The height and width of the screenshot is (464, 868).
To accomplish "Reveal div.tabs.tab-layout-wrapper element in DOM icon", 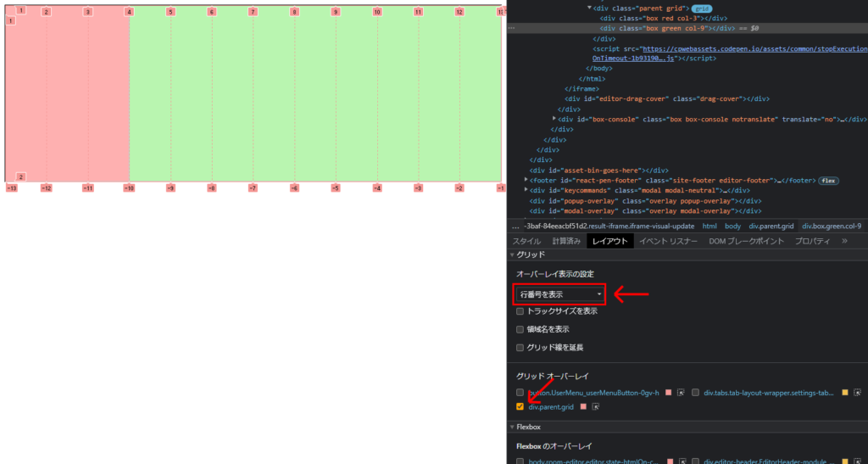I will [858, 393].
